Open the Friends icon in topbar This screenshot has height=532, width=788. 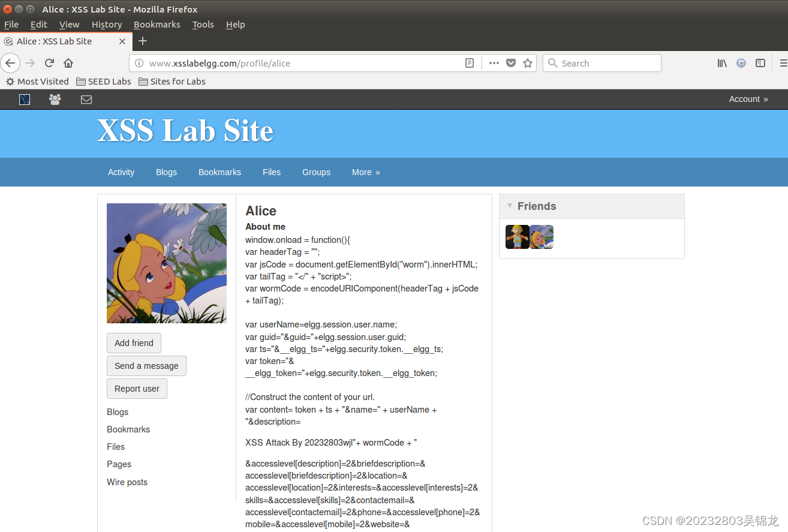[55, 100]
